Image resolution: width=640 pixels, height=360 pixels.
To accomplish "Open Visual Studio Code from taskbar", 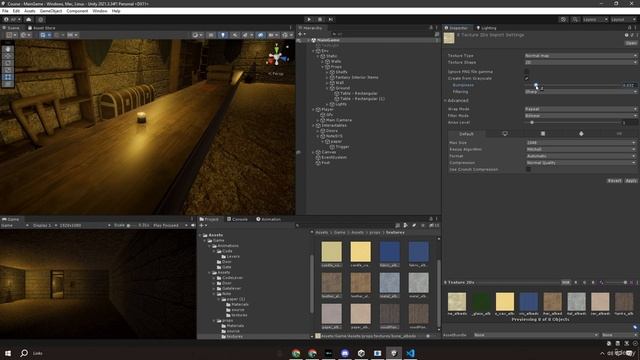I will tap(410, 353).
